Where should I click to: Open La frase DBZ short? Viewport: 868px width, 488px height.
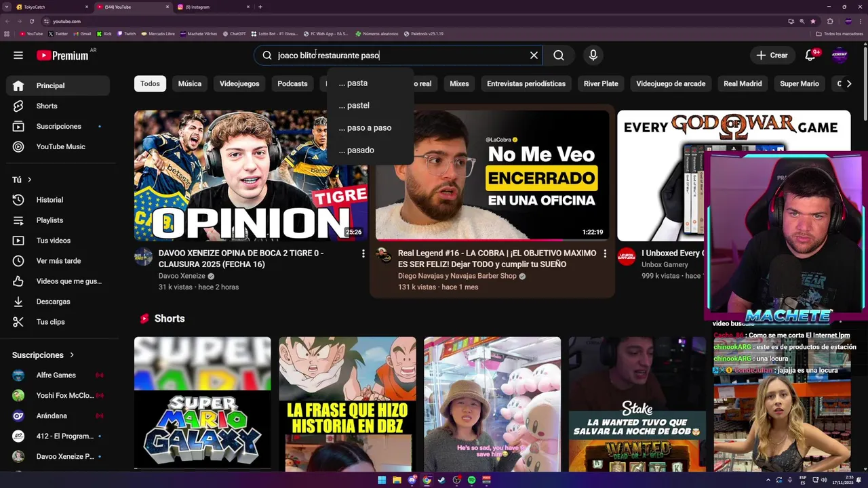(347, 404)
